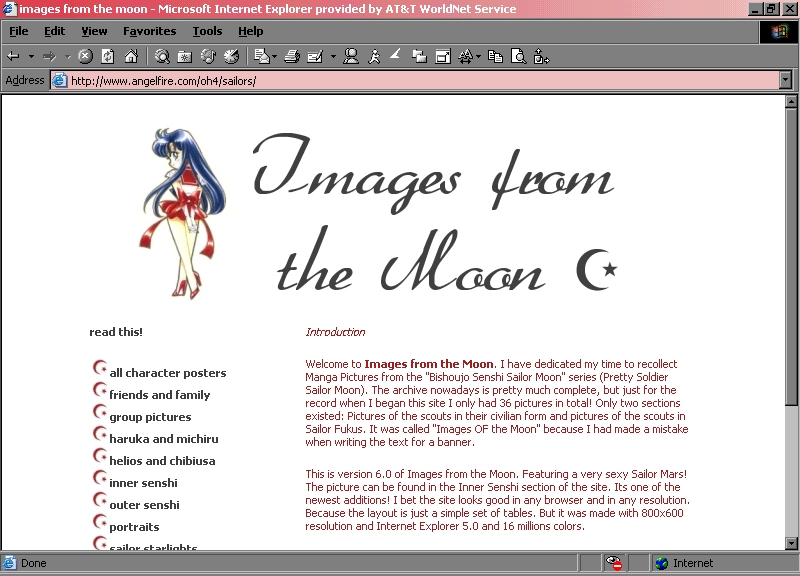
Task: Expand the address bar dropdown
Action: click(785, 80)
